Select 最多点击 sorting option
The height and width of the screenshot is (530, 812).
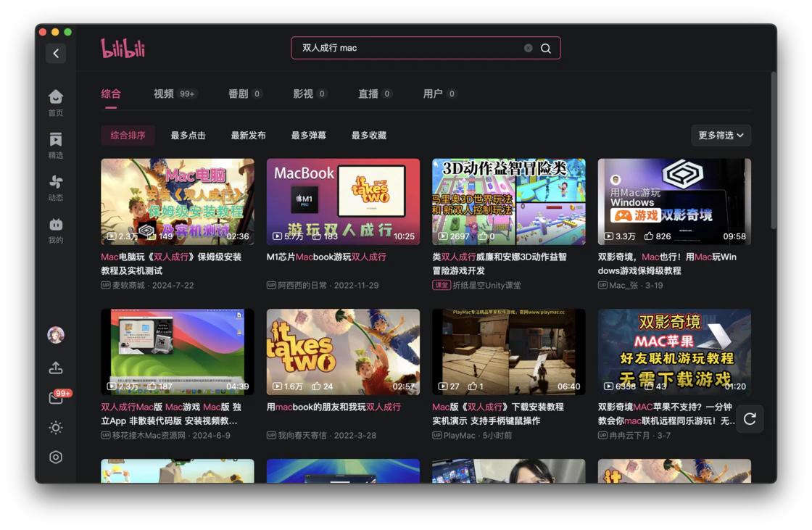tap(187, 135)
